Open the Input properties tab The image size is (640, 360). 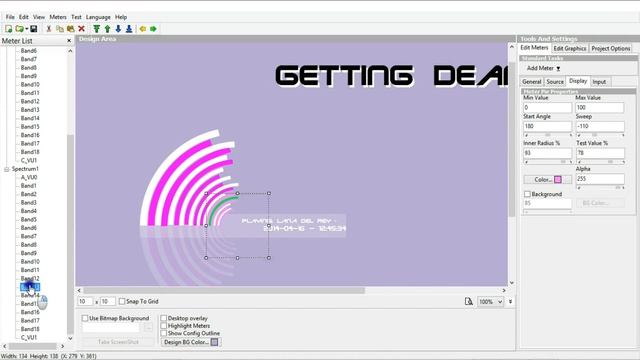(599, 82)
